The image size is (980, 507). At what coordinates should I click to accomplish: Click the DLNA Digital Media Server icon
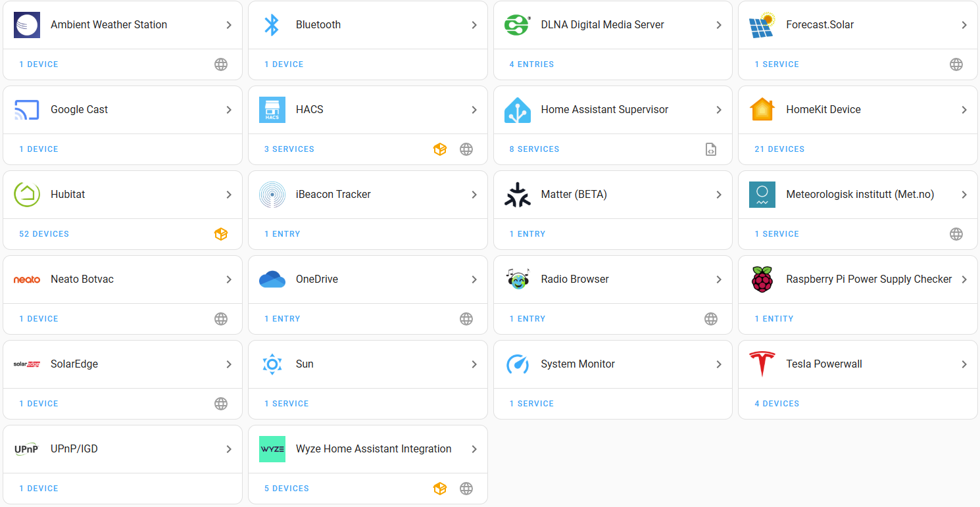point(517,25)
